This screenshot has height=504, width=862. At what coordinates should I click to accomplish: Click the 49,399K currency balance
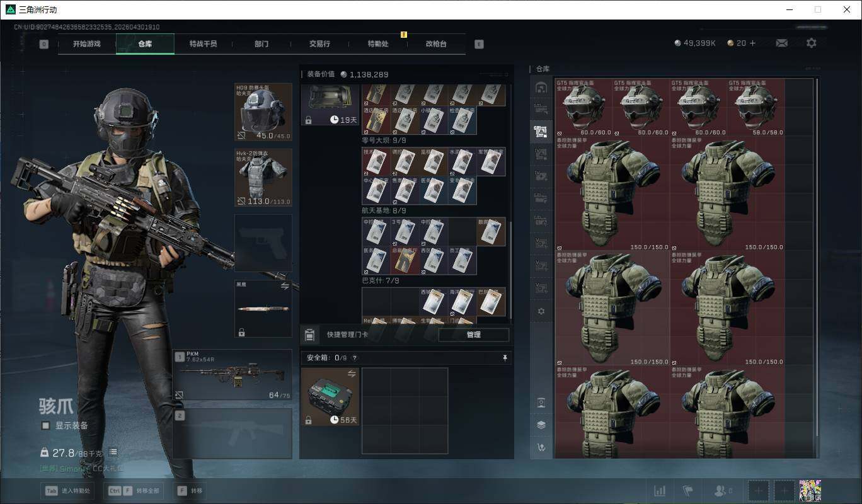(695, 43)
